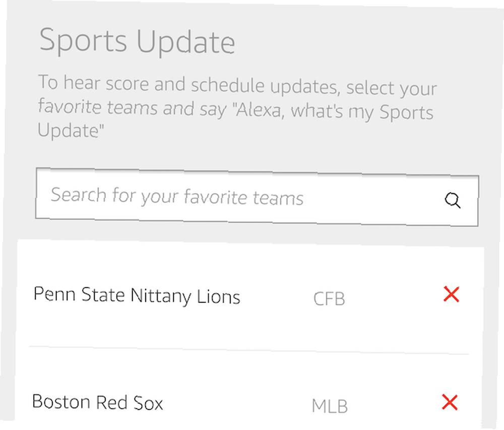The height and width of the screenshot is (430, 504).
Task: Click the divider line between team rows
Action: pos(249,350)
